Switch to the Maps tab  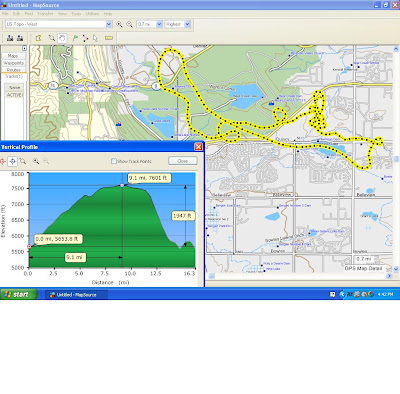[13, 56]
